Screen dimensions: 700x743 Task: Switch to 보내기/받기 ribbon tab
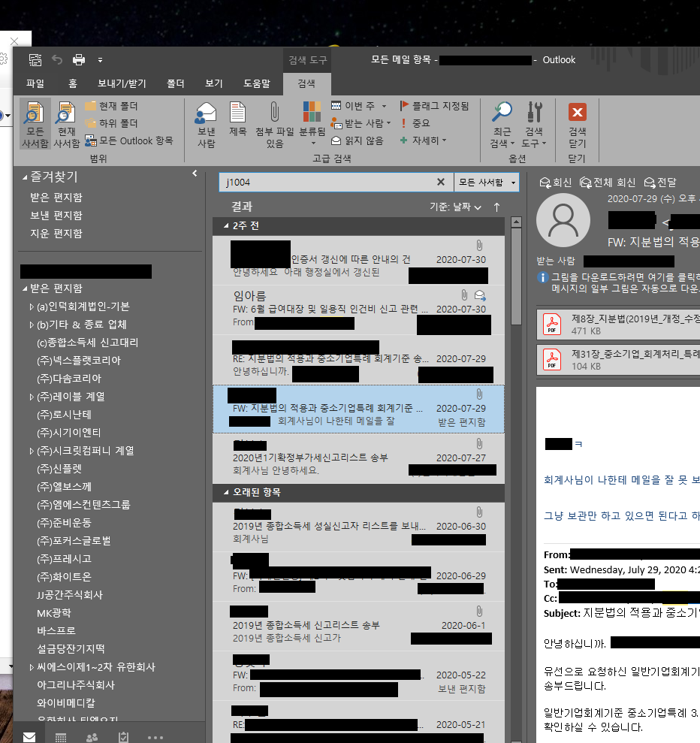[x=122, y=83]
